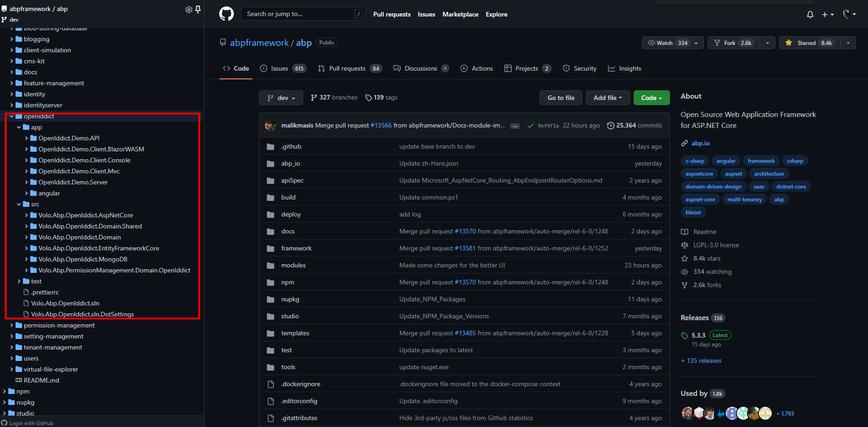The width and height of the screenshot is (868, 427).
Task: Expand the OpenIddict.Demo.API folder
Action: point(26,138)
